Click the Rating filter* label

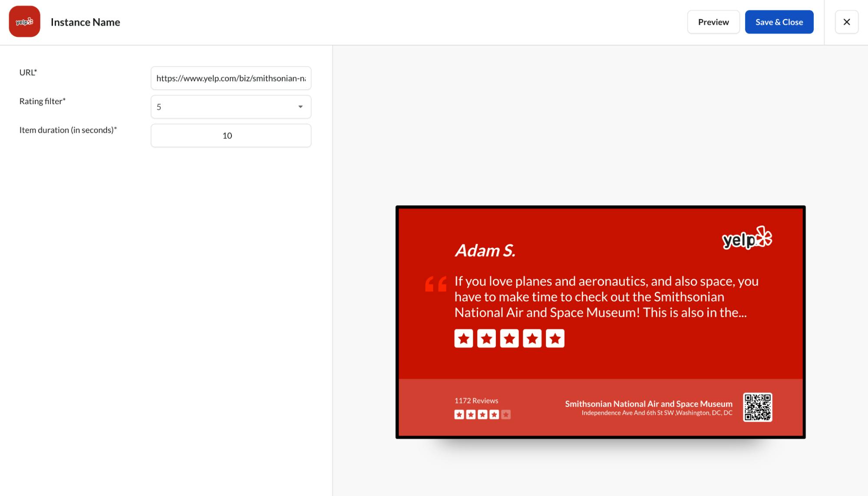click(42, 101)
